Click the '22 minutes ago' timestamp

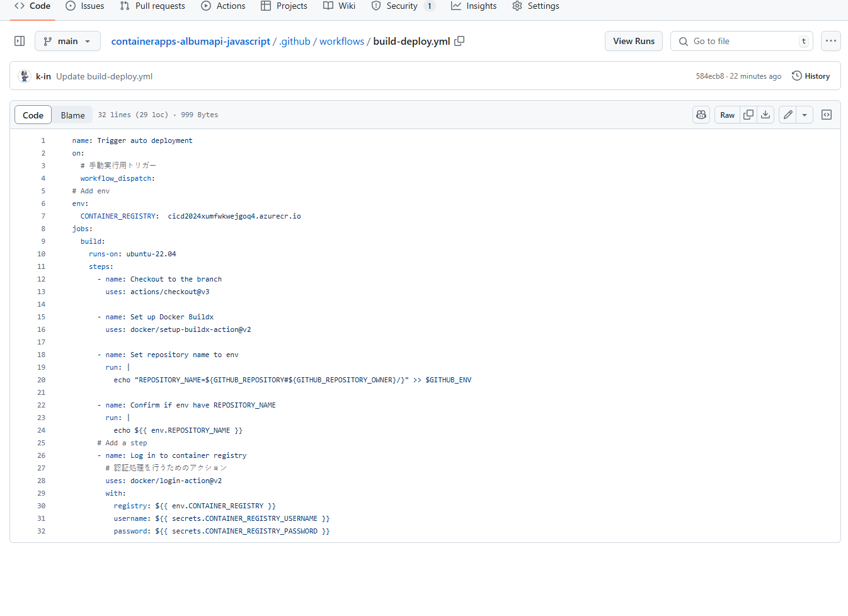[755, 76]
